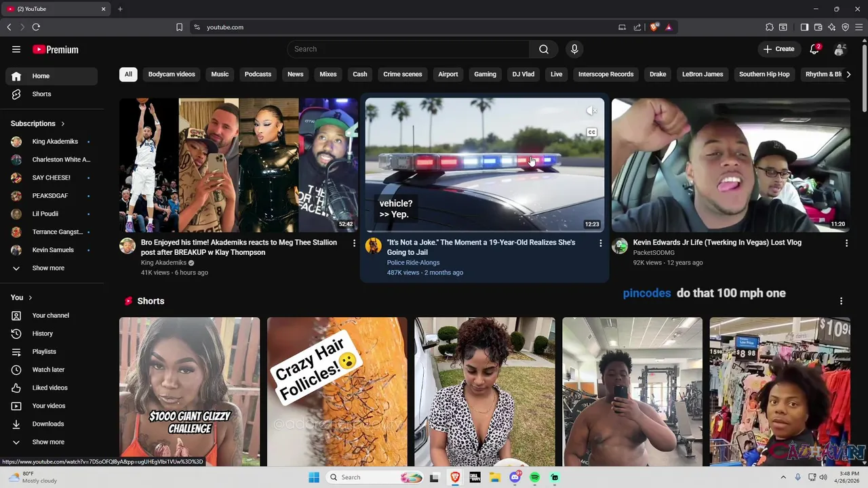Screen dimensions: 868x488
Task: Open Police Ride-Alongs channel avatar
Action: 374,246
